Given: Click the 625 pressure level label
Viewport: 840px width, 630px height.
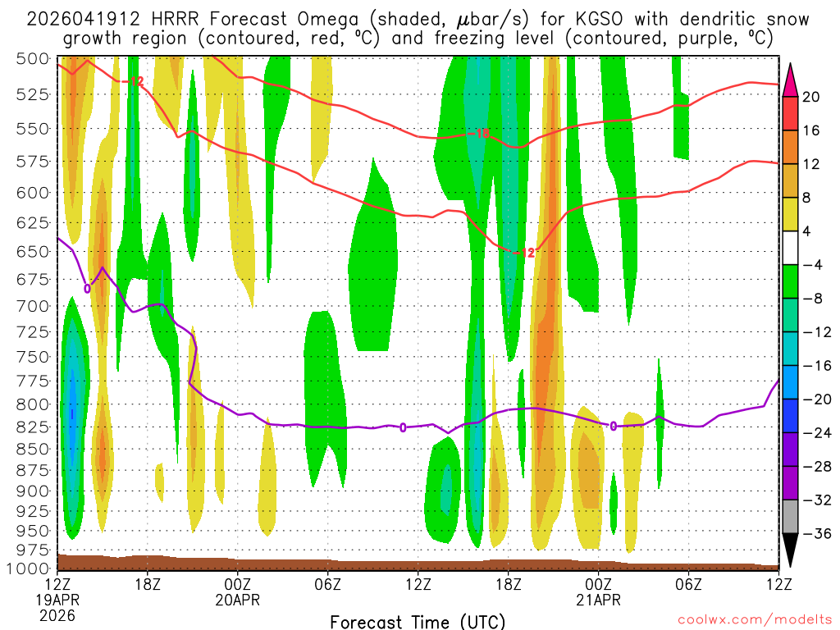Looking at the screenshot, I should tap(33, 223).
